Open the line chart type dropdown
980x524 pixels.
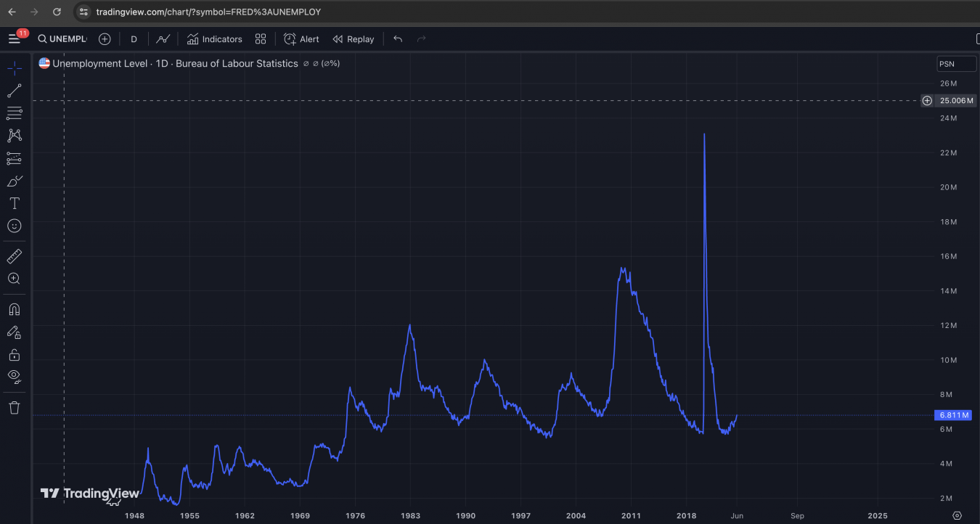tap(163, 39)
